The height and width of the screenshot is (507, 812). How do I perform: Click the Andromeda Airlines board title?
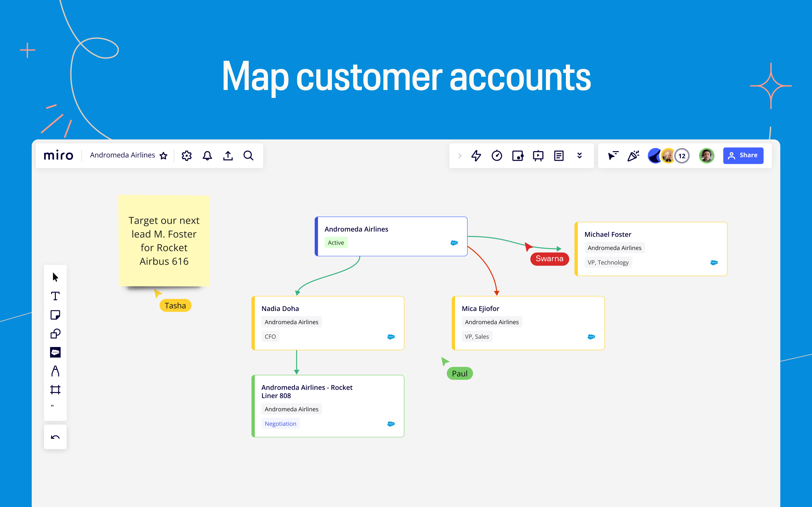pos(122,155)
